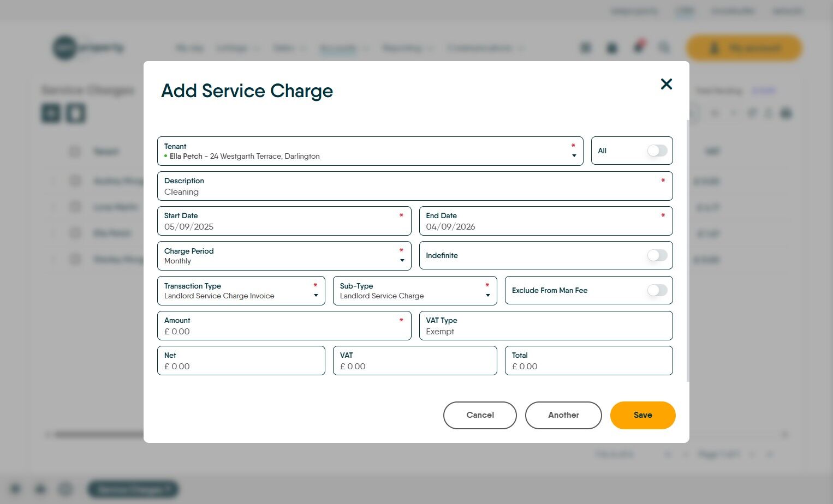Screen dimensions: 833x504
Task: Focus the Net amount field
Action: point(241,361)
